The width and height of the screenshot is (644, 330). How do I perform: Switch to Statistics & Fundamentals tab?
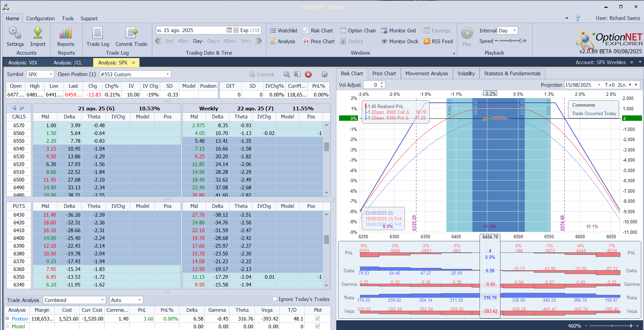coord(512,74)
